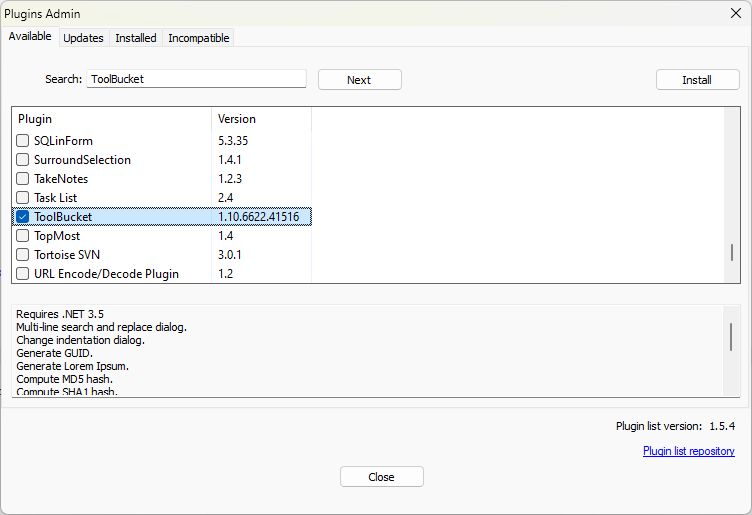Click the description pane scrollbar thumb
This screenshot has width=752, height=515.
tap(731, 337)
